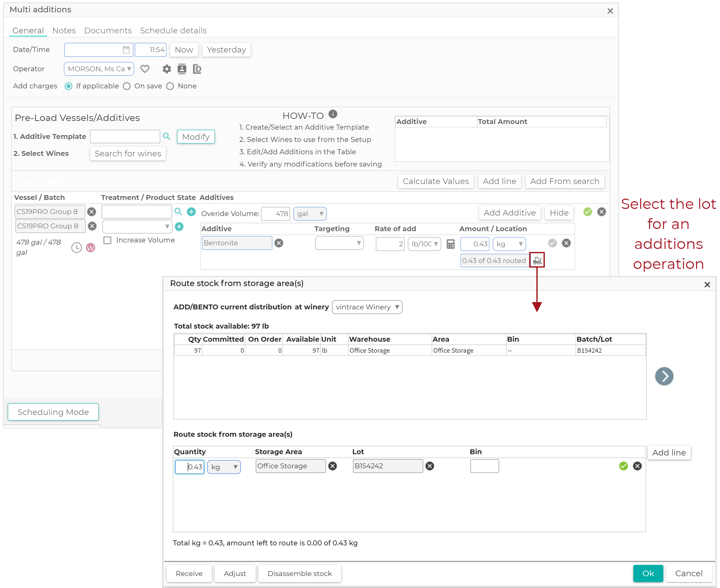Open the Notes tab
The width and height of the screenshot is (720, 588).
(64, 30)
